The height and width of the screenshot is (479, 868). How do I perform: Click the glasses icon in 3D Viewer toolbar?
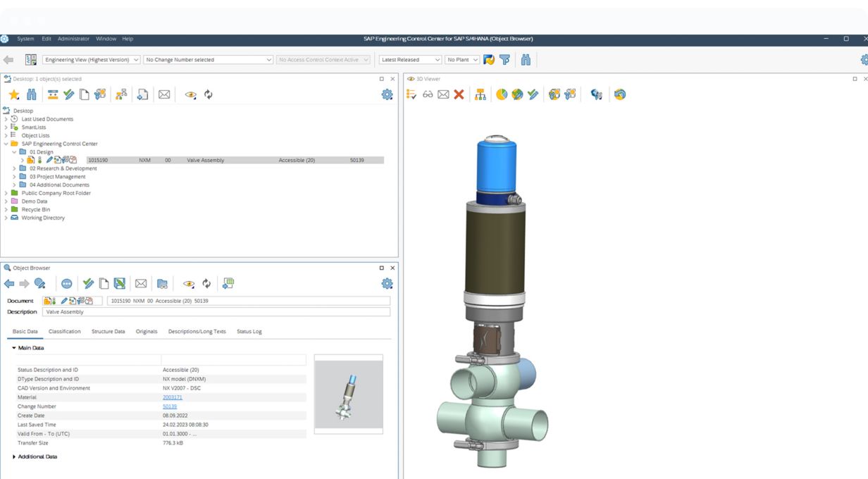click(428, 94)
